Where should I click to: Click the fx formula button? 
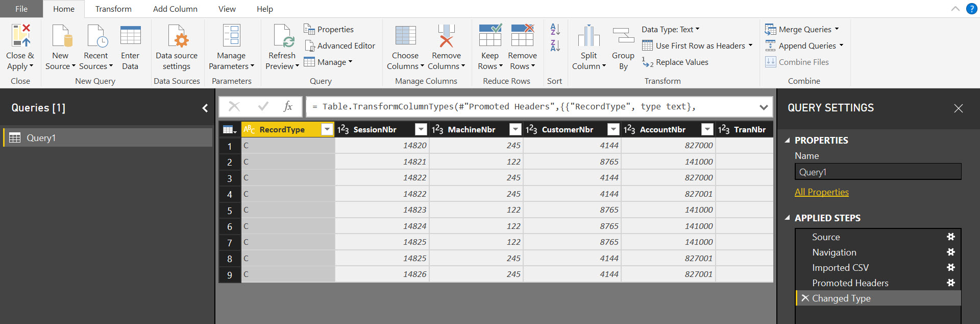point(288,106)
